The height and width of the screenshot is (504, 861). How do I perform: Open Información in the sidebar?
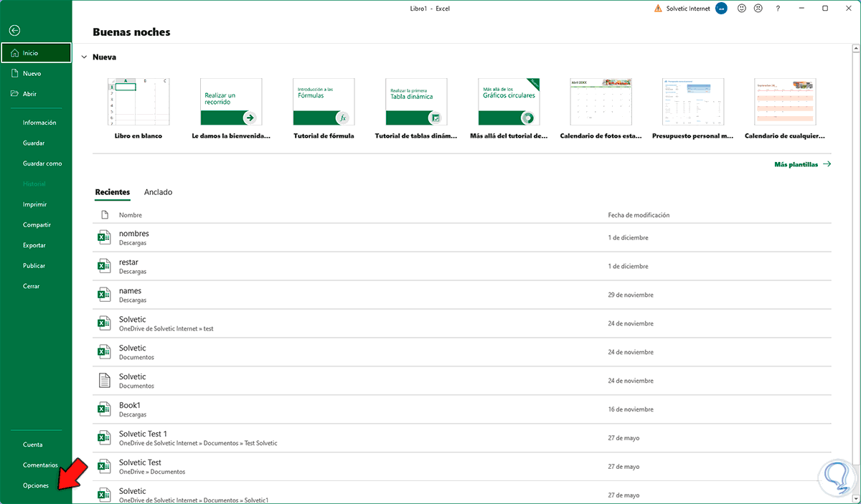coord(39,123)
